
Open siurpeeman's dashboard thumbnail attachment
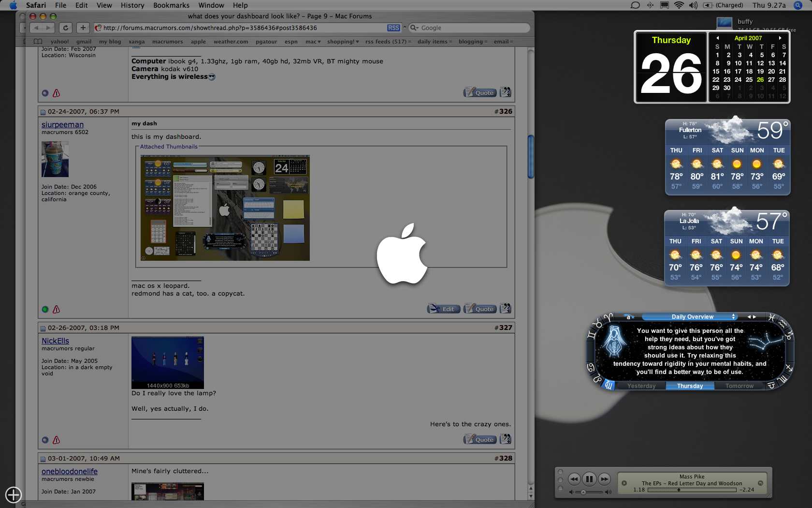(225, 208)
